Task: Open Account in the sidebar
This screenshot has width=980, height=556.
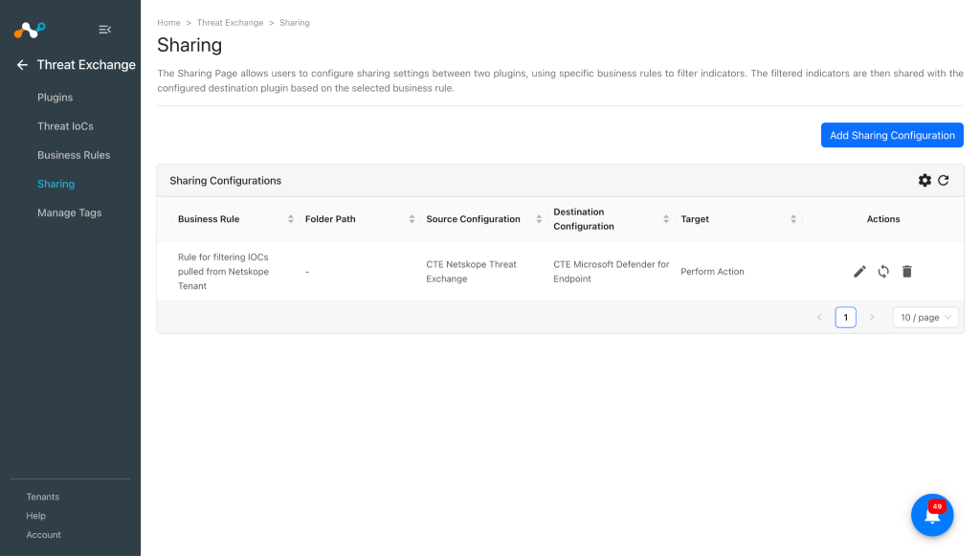Action: click(44, 535)
